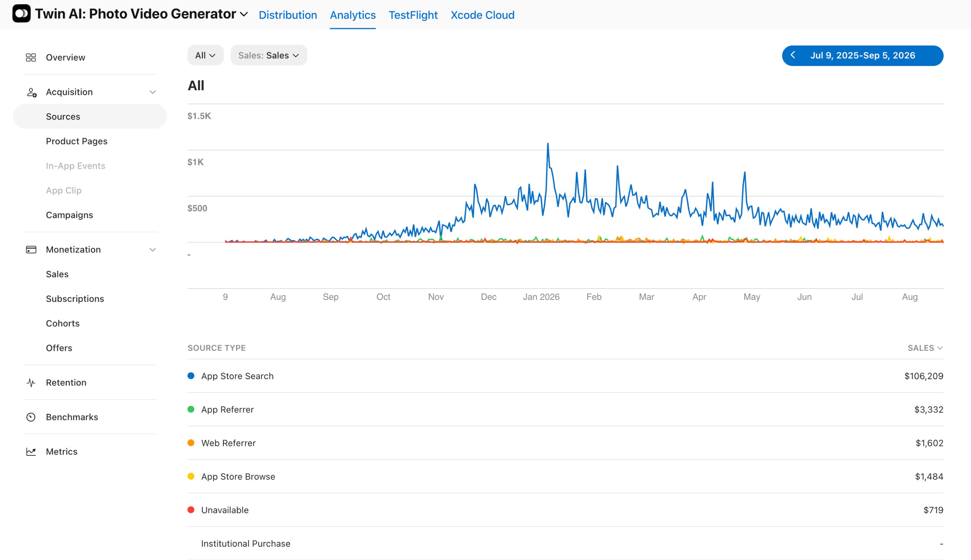
Task: Open the Sales measure dropdown
Action: [269, 55]
